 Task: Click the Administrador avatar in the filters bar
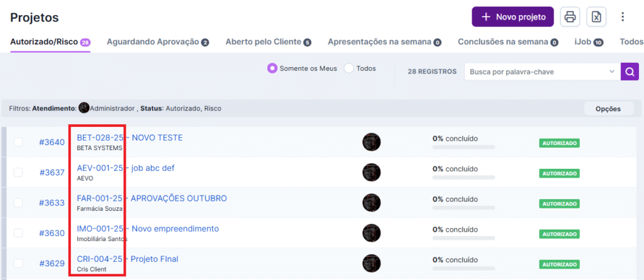tap(84, 109)
